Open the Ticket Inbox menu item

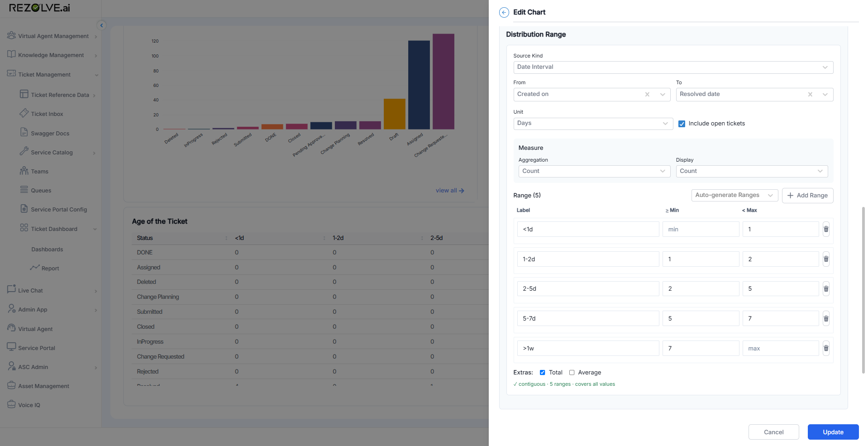tap(47, 114)
